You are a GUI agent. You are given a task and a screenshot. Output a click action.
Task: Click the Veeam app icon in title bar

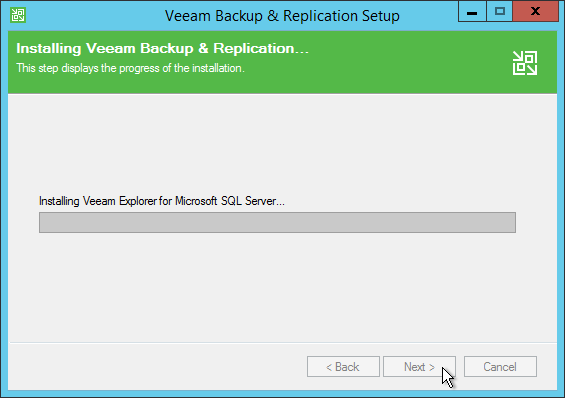[18, 15]
